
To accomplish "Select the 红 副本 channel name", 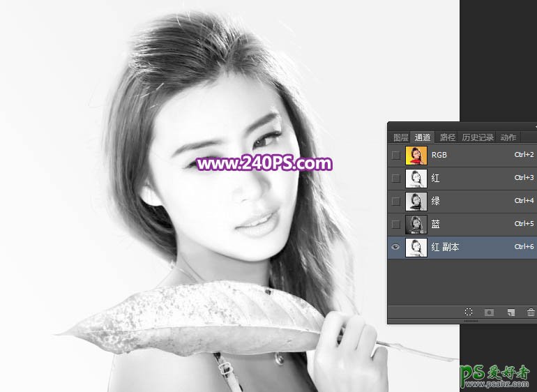I will (x=445, y=247).
